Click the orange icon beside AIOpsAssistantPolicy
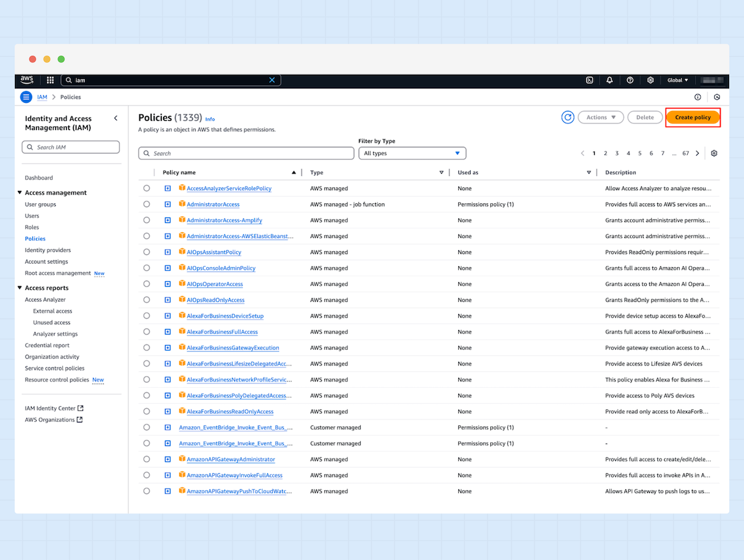 pos(182,252)
